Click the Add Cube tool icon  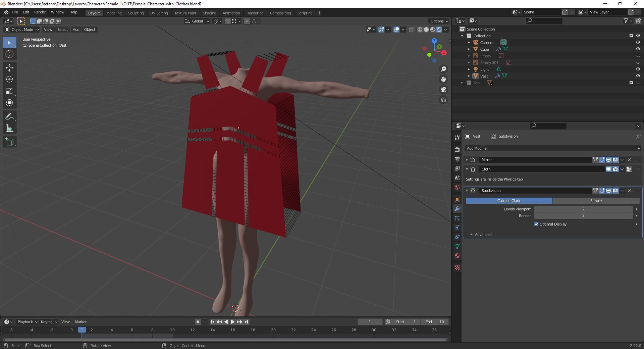(9, 142)
